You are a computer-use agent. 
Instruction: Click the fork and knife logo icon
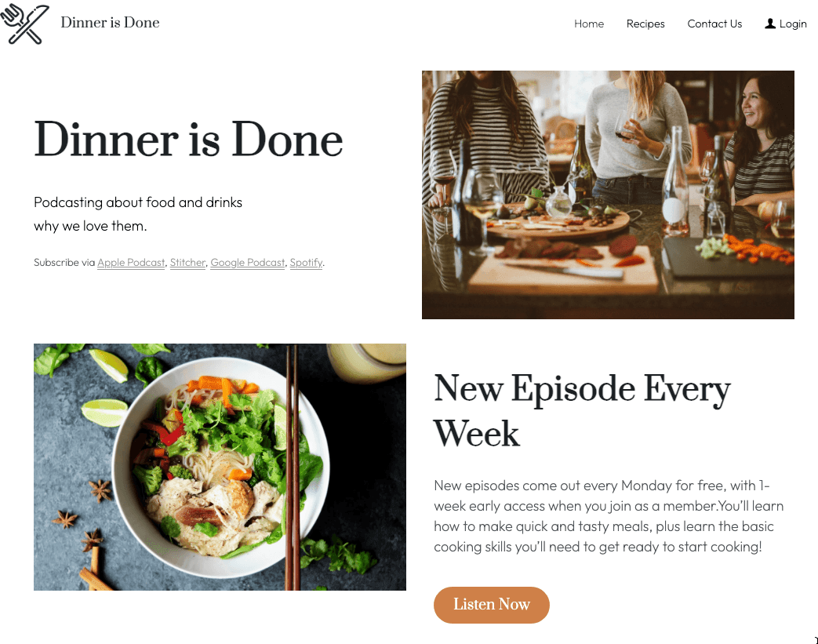coord(25,24)
